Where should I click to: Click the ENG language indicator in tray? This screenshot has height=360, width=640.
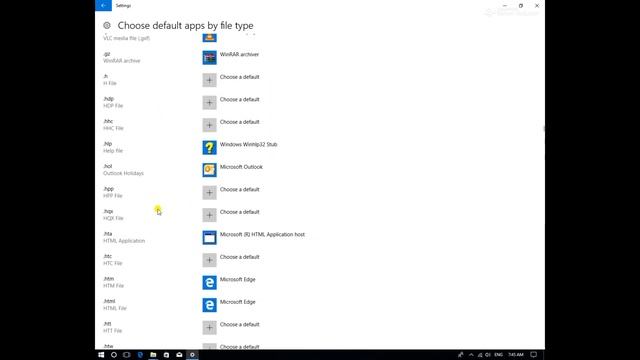pos(498,355)
